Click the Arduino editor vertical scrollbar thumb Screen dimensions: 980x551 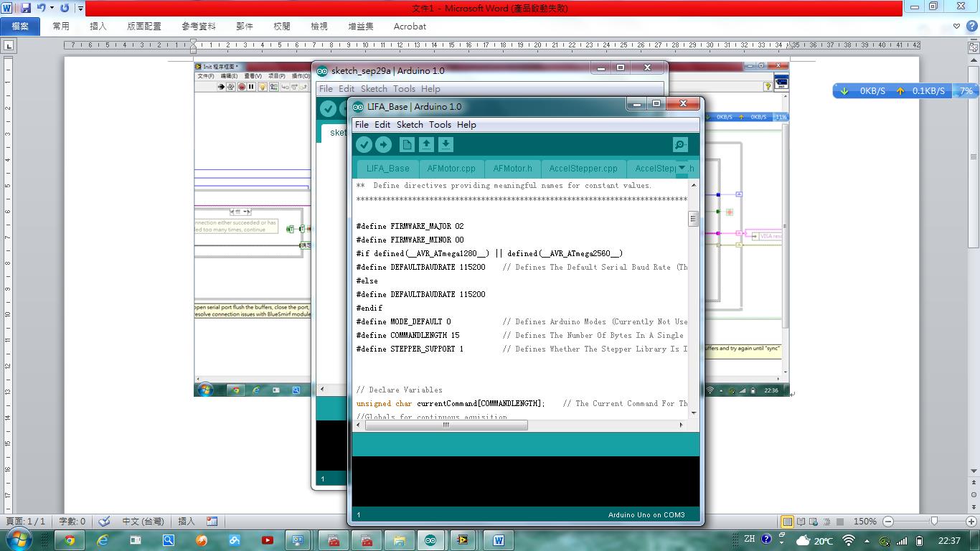pos(693,218)
